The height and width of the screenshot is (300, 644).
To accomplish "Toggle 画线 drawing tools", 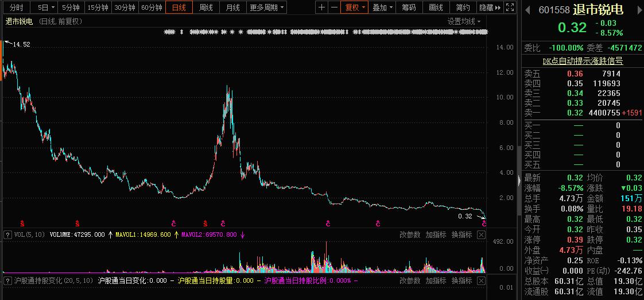I will [x=436, y=7].
